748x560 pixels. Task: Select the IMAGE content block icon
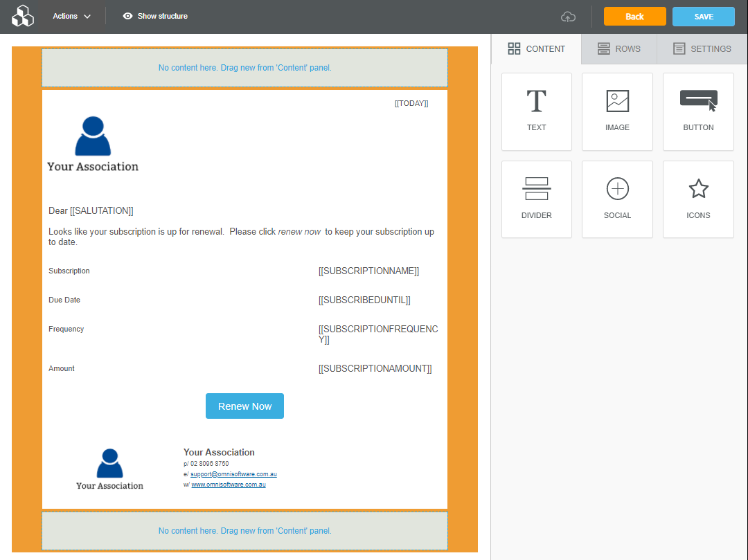click(617, 111)
